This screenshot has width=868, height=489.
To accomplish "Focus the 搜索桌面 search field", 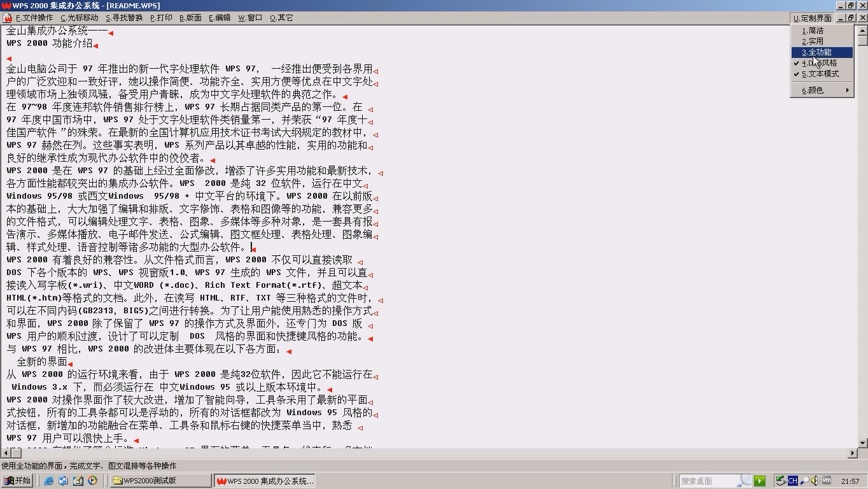I will tap(715, 481).
